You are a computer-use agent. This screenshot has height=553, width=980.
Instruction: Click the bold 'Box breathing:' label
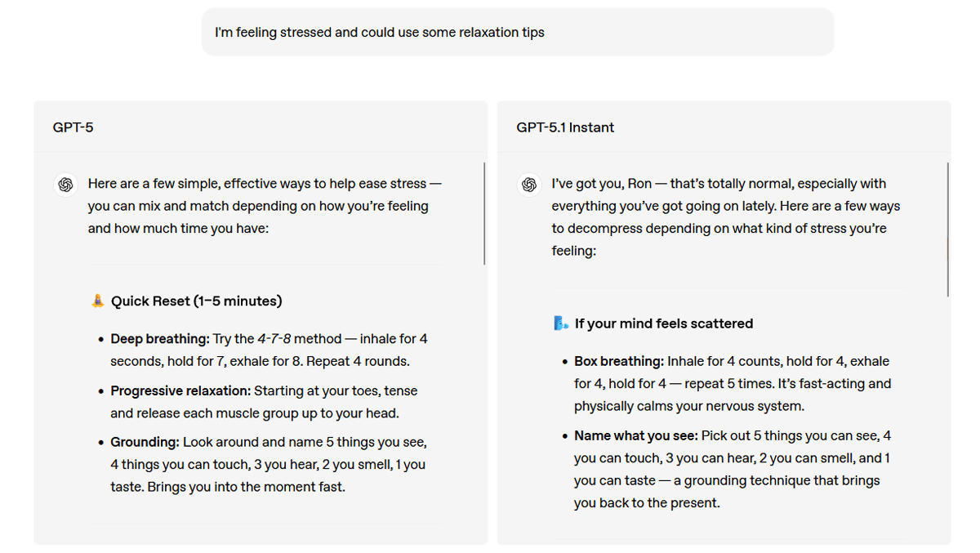click(x=618, y=361)
